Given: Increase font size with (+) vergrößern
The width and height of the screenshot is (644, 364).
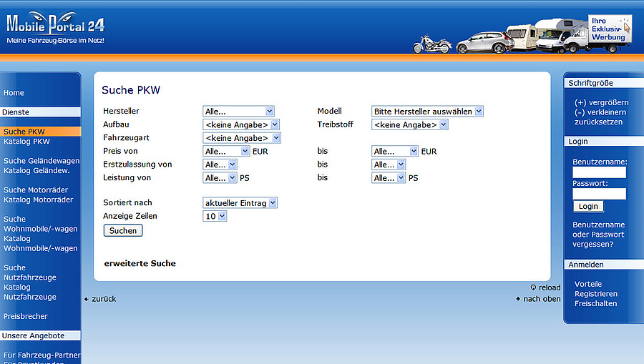Looking at the screenshot, I should pyautogui.click(x=601, y=102).
